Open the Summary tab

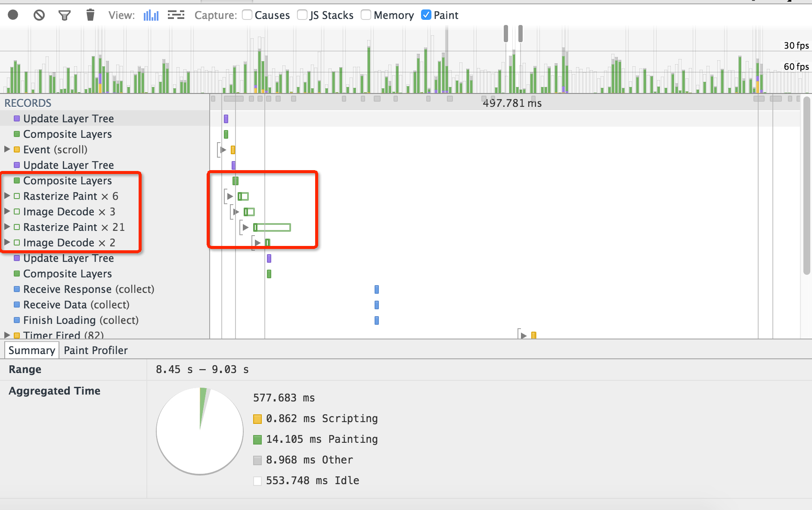point(31,350)
